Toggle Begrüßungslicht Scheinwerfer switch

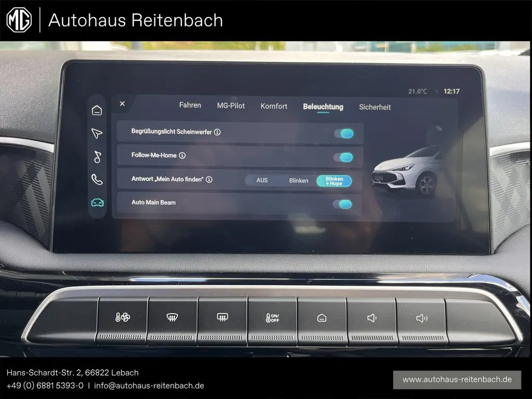(x=343, y=134)
